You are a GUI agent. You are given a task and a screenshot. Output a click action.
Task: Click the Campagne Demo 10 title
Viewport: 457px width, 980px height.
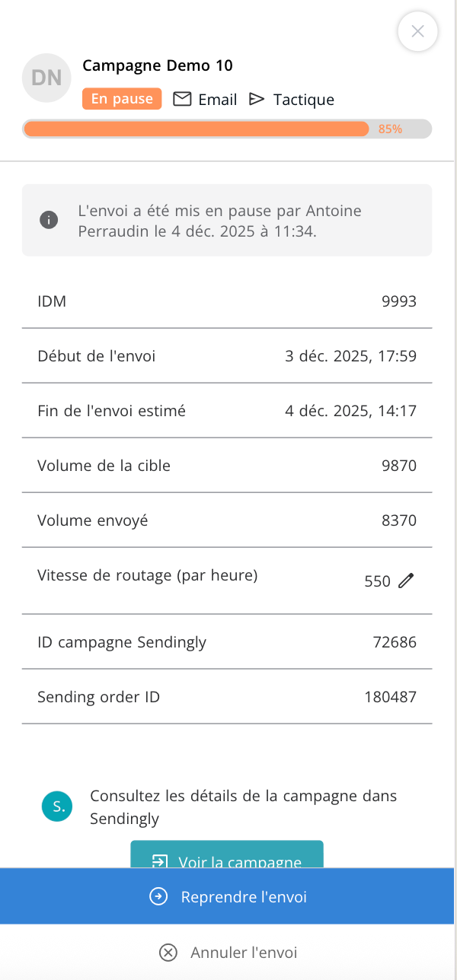[x=158, y=65]
